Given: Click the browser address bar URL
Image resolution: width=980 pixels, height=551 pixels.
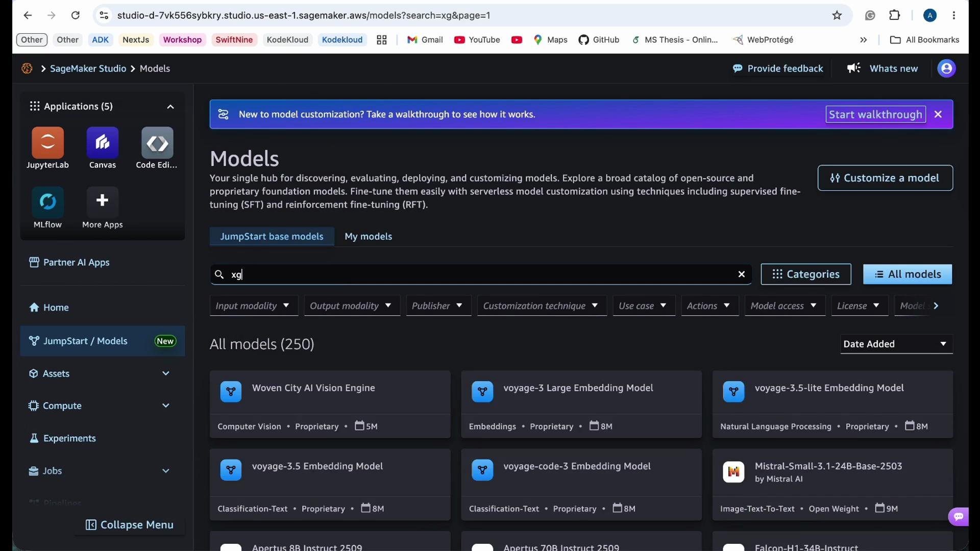Looking at the screenshot, I should (304, 15).
